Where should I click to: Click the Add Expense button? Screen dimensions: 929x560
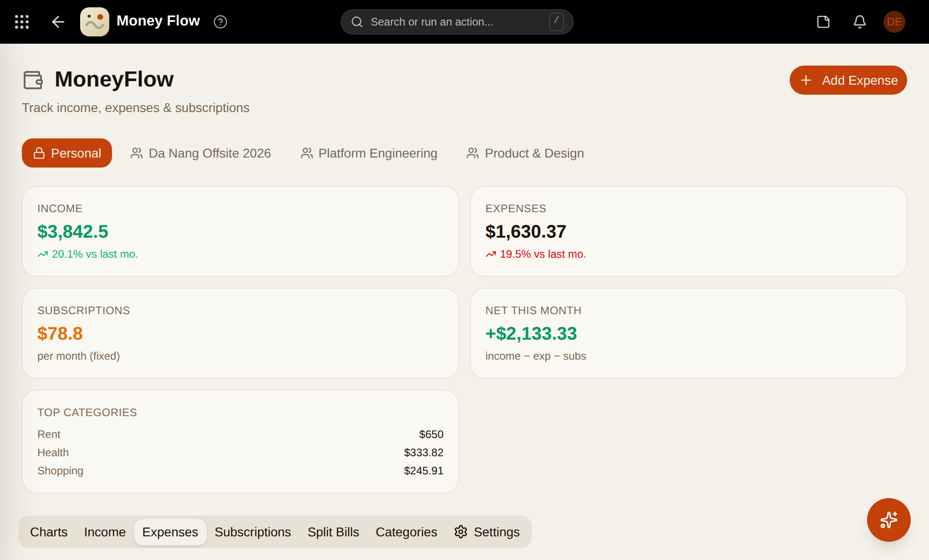(848, 80)
